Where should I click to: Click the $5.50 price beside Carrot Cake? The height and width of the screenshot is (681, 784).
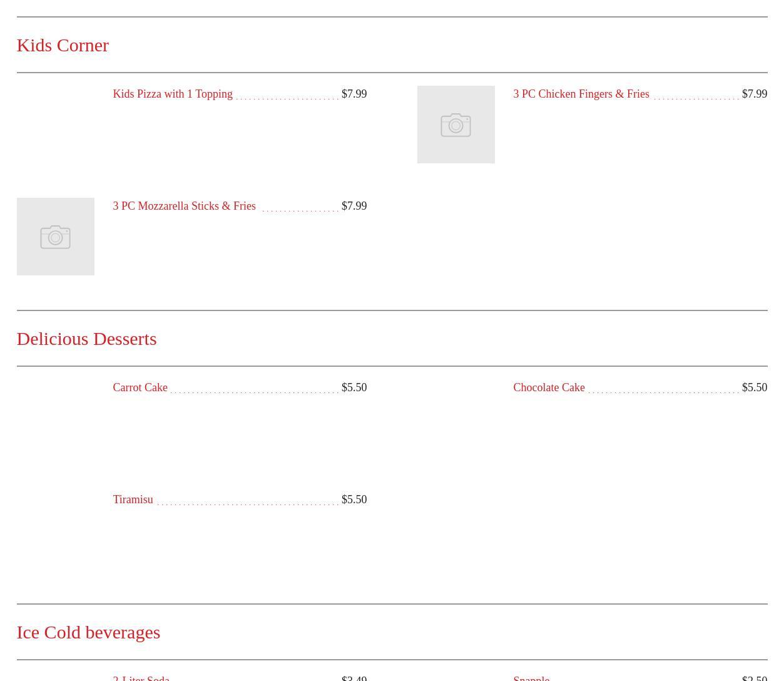[x=354, y=387]
